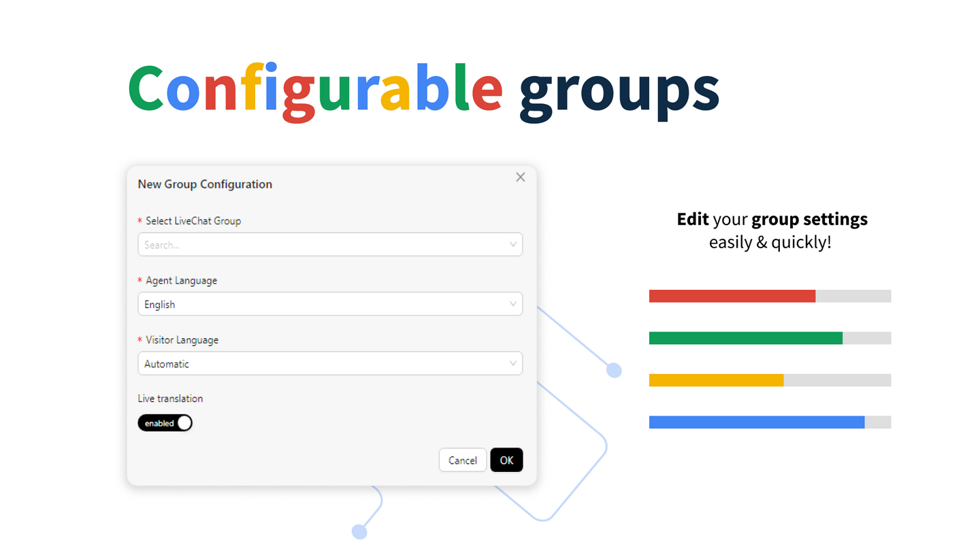Viewport: 980px width, 551px height.
Task: Click the New Group Configuration title
Action: point(205,184)
